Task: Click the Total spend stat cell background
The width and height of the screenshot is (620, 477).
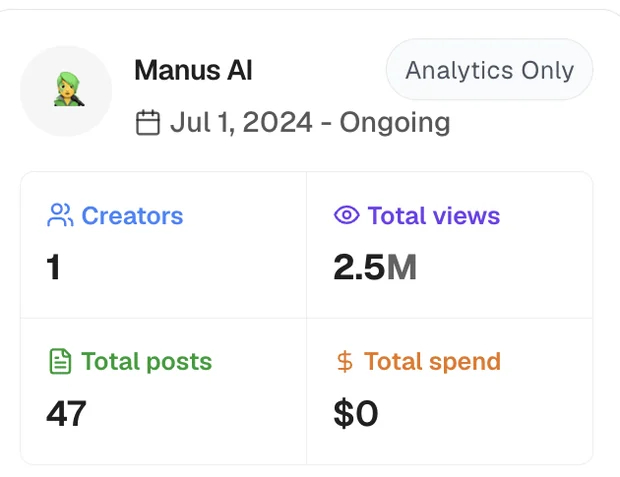Action: pyautogui.click(x=450, y=392)
